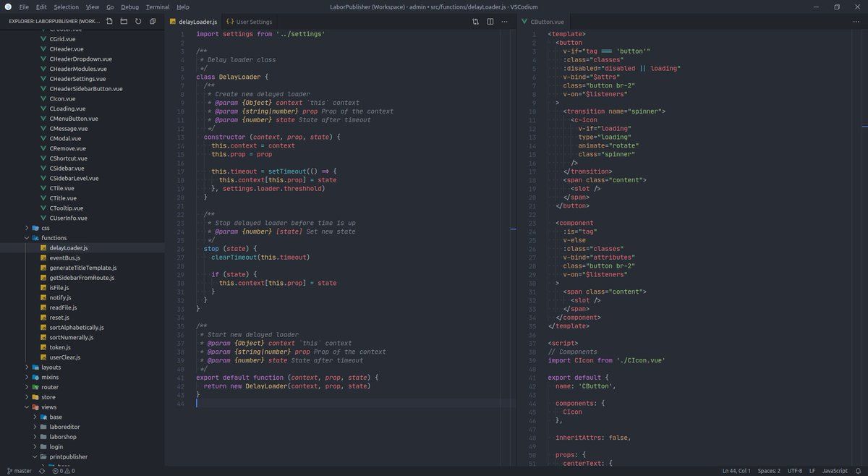Open getSidebarFromRoute.js from the file tree
Viewport: 868px width, 476px height.
[82, 278]
